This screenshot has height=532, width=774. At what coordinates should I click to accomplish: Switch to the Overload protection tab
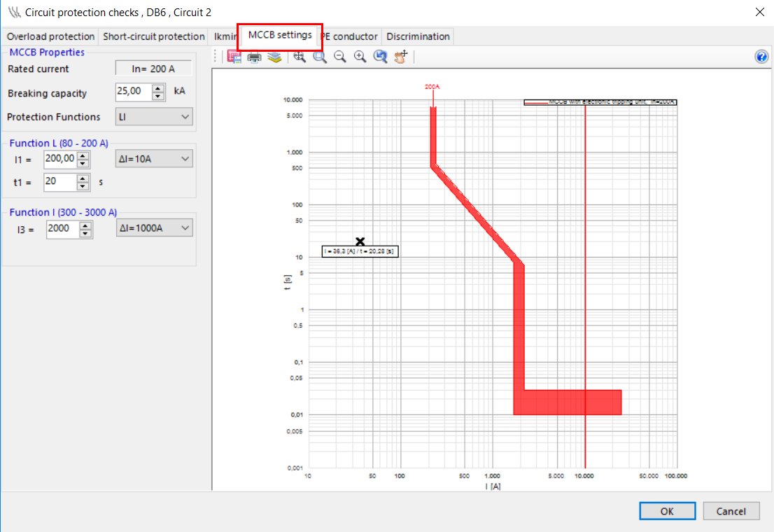(x=50, y=36)
